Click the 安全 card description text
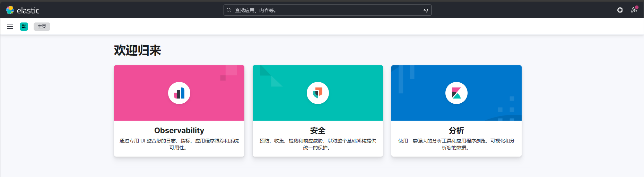 (x=318, y=144)
